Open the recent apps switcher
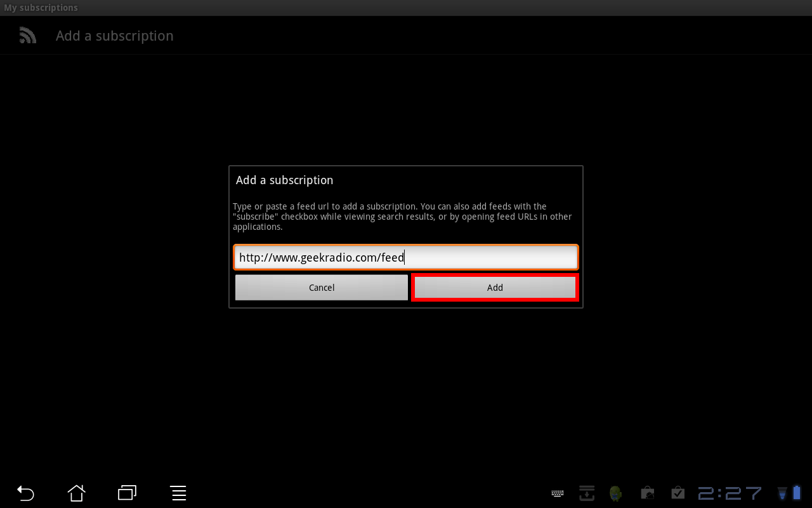The height and width of the screenshot is (508, 812). tap(127, 493)
